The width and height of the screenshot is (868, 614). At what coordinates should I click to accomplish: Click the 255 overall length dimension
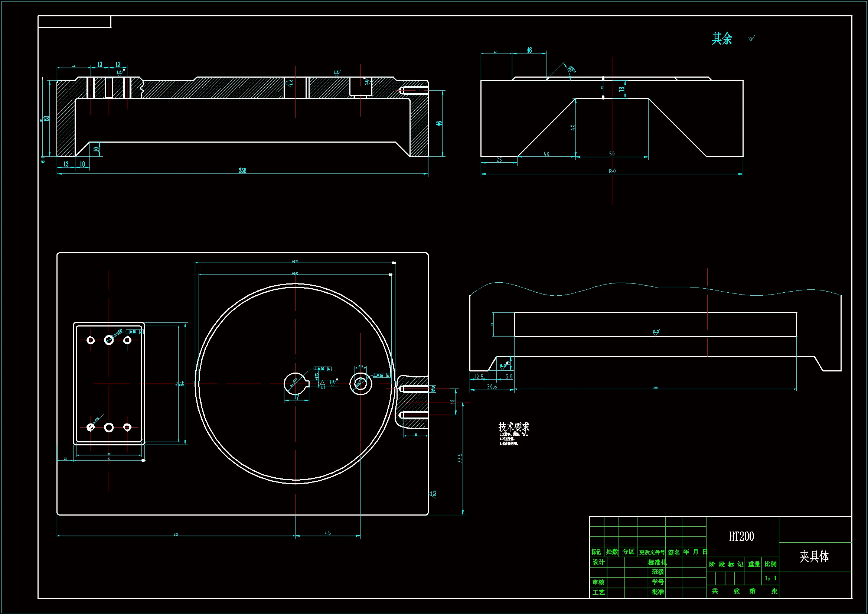pyautogui.click(x=242, y=170)
